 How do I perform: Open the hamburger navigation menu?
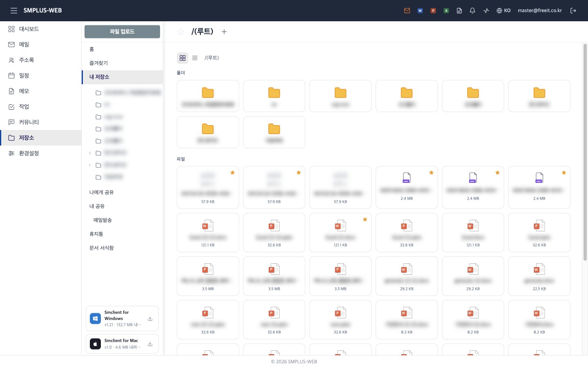14,11
